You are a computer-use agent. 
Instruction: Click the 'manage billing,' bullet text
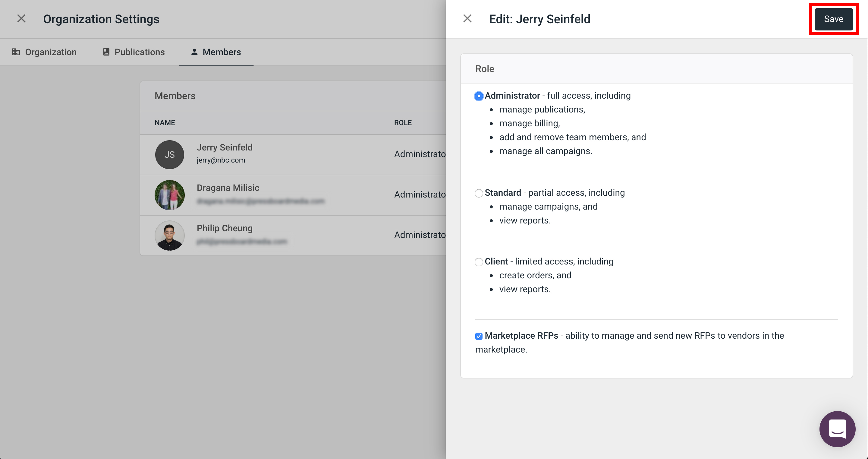point(530,123)
